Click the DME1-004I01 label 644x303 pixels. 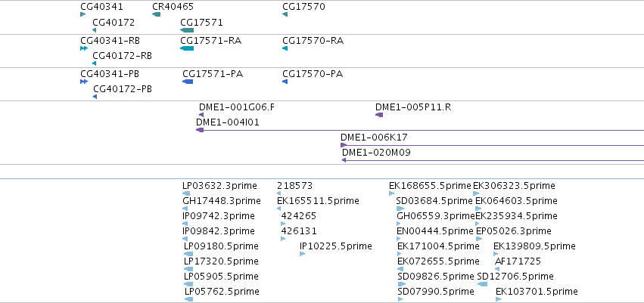228,122
